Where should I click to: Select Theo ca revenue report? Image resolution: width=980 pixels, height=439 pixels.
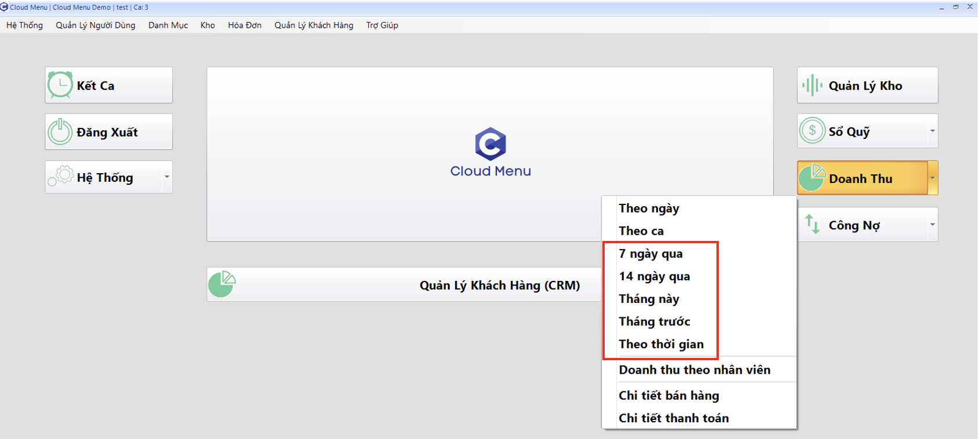699,231
